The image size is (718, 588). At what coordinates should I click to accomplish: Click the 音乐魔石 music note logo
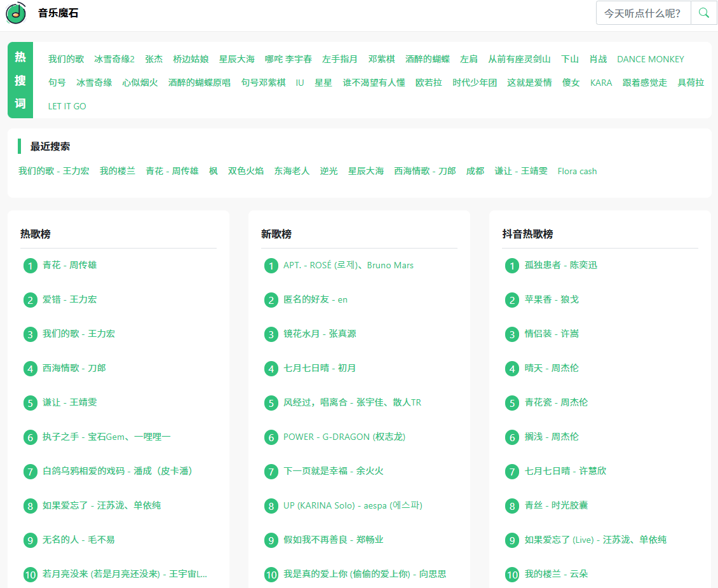[x=15, y=13]
